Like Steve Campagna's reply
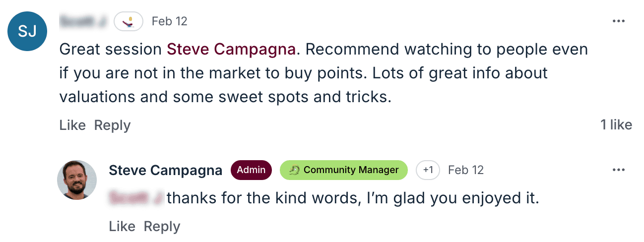Image resolution: width=644 pixels, height=242 pixels. point(122,227)
